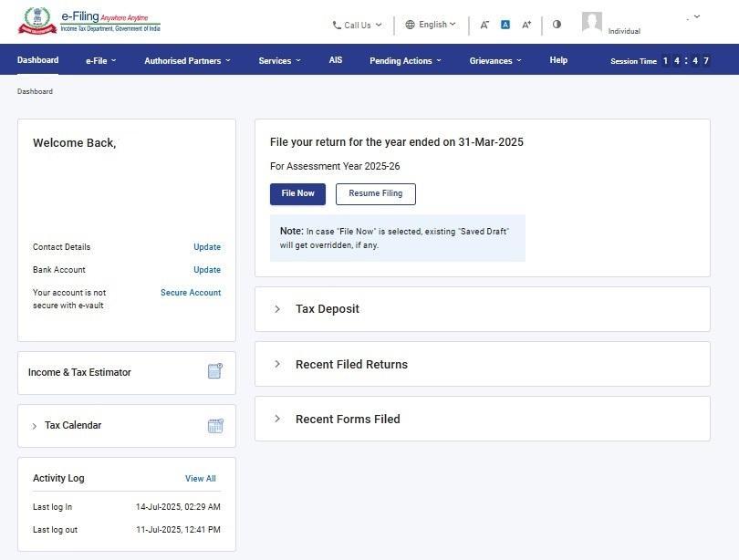This screenshot has height=560, width=739.
Task: Select the dark mode contrast icon
Action: [557, 25]
